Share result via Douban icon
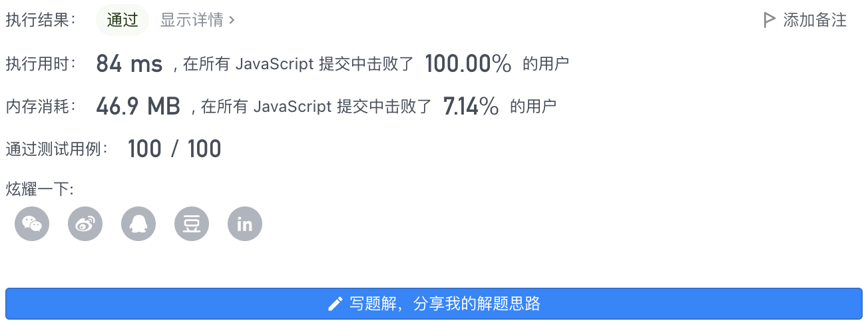868x325 pixels. pyautogui.click(x=192, y=224)
